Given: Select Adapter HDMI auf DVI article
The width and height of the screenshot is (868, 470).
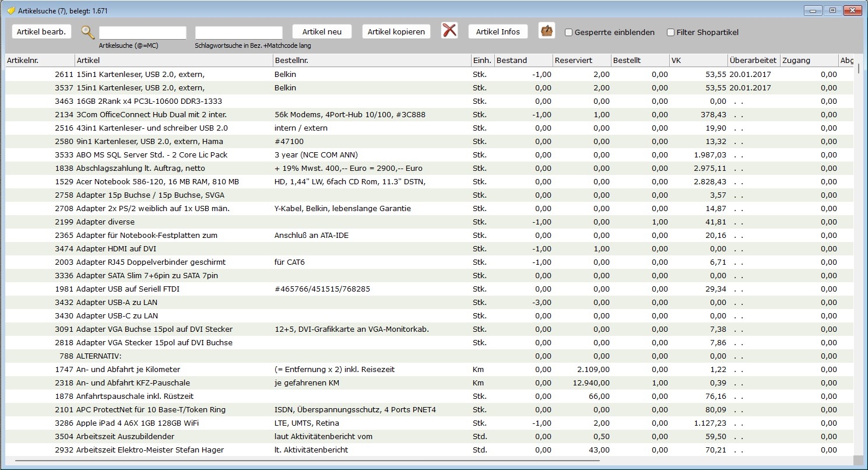Looking at the screenshot, I should tap(430, 248).
